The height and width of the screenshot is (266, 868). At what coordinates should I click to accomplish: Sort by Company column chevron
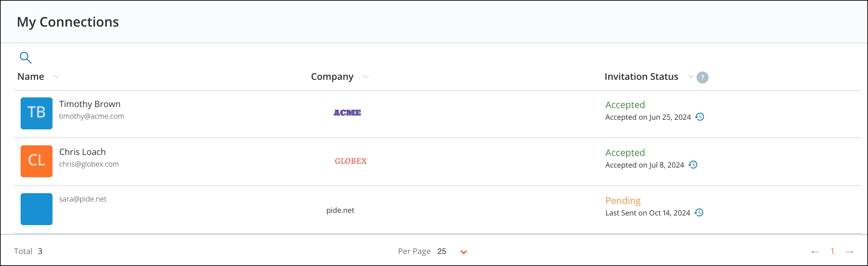[366, 76]
